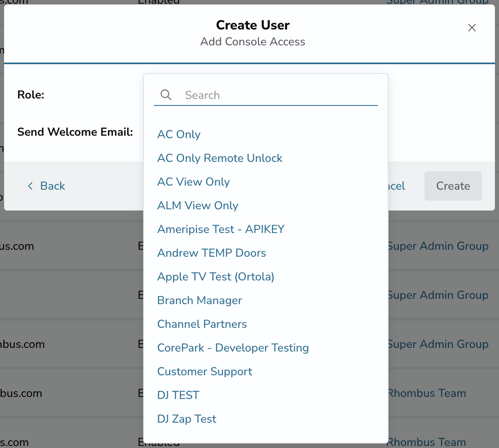Click the Send Welcome Email: label
The image size is (499, 448).
tap(75, 132)
